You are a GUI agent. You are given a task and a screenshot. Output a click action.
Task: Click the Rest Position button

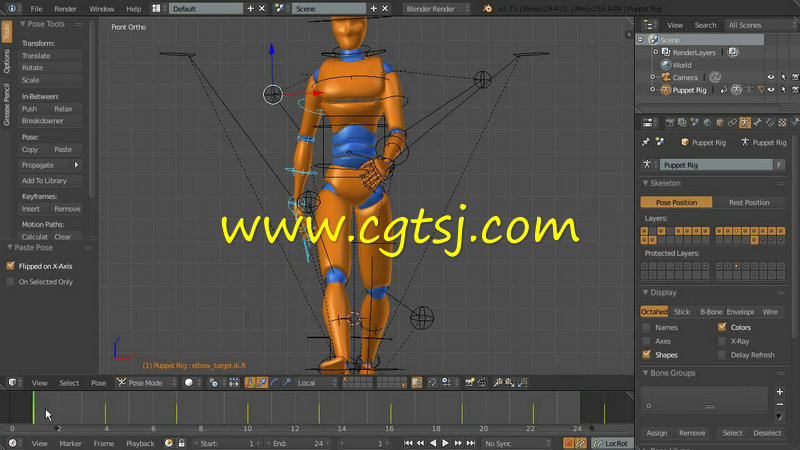[749, 202]
